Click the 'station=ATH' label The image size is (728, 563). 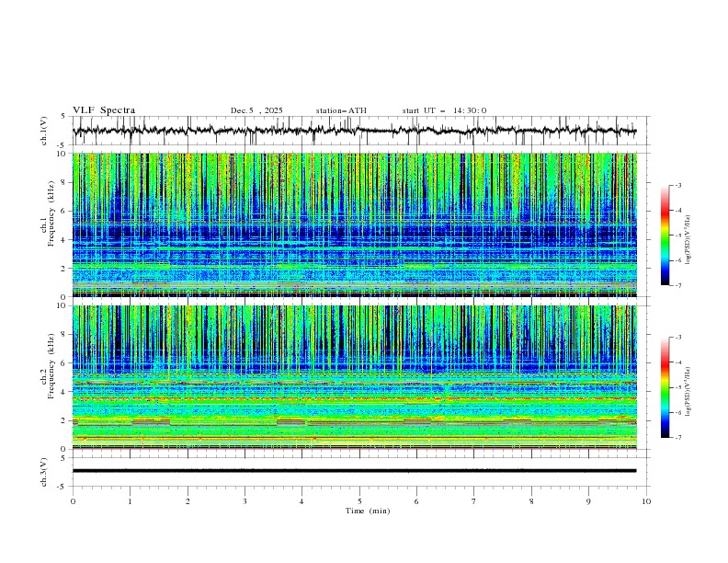(341, 110)
